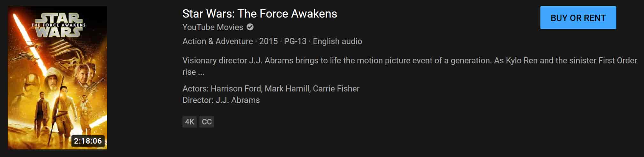Image resolution: width=644 pixels, height=157 pixels.
Task: Click the 2:18:06 duration badge
Action: [88, 141]
